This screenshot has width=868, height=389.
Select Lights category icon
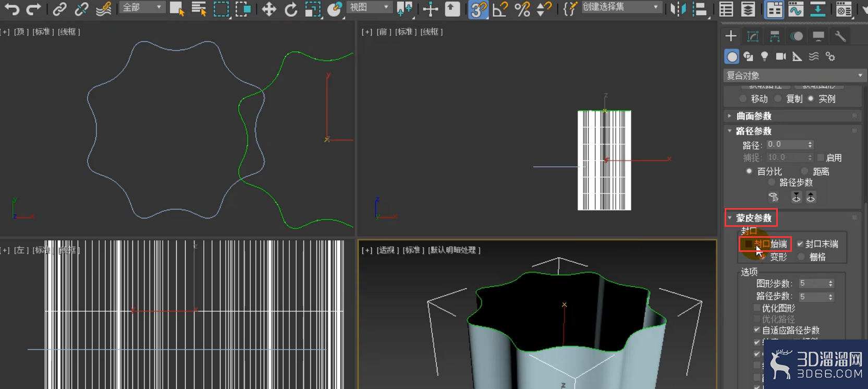[765, 56]
